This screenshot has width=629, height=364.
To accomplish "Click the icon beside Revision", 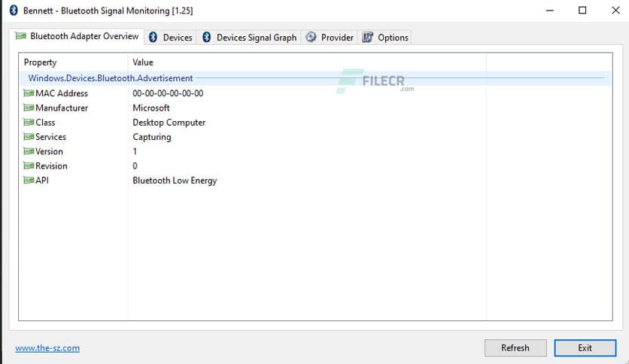I will 29,165.
